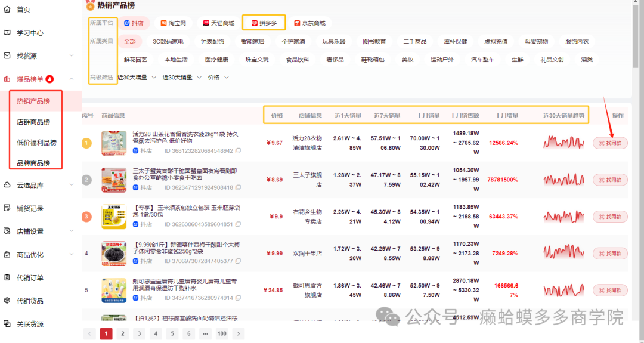
Task: Open 低价福利品榜 in sidebar
Action: click(x=36, y=143)
